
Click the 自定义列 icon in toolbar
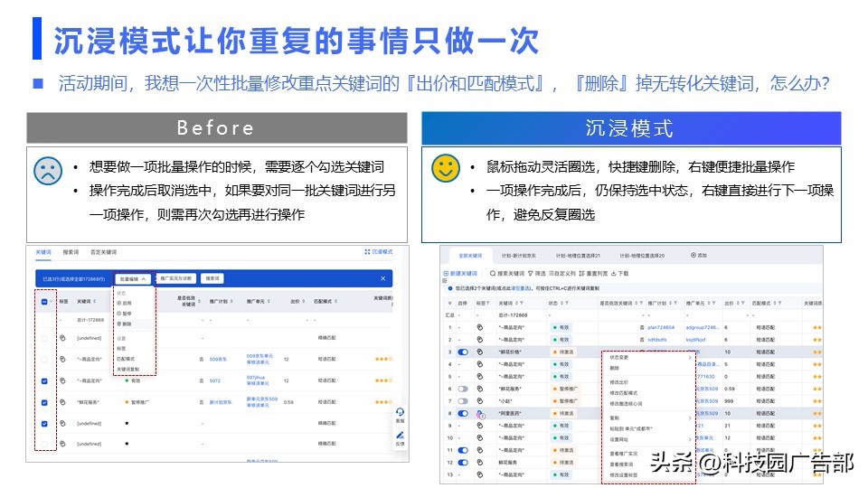coord(552,273)
